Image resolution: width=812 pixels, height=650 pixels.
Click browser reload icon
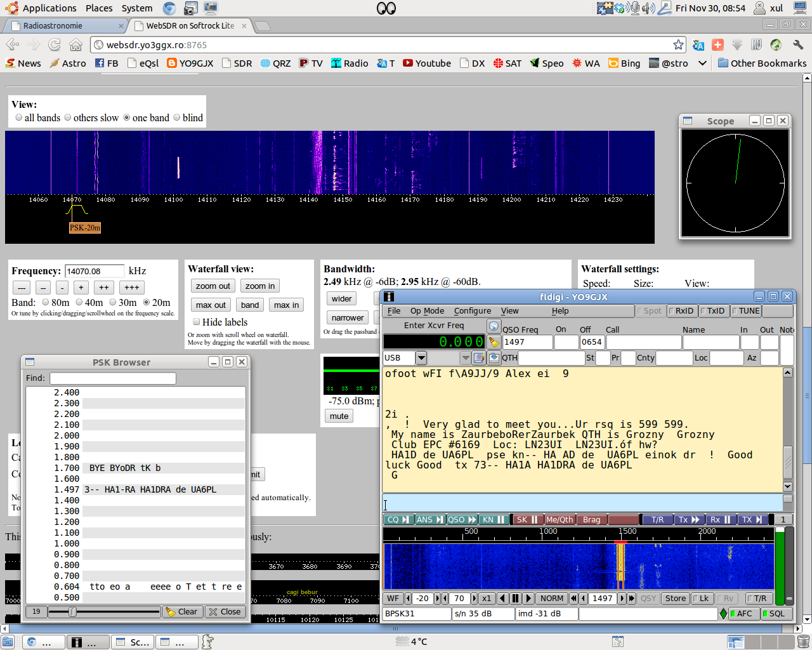[x=55, y=44]
